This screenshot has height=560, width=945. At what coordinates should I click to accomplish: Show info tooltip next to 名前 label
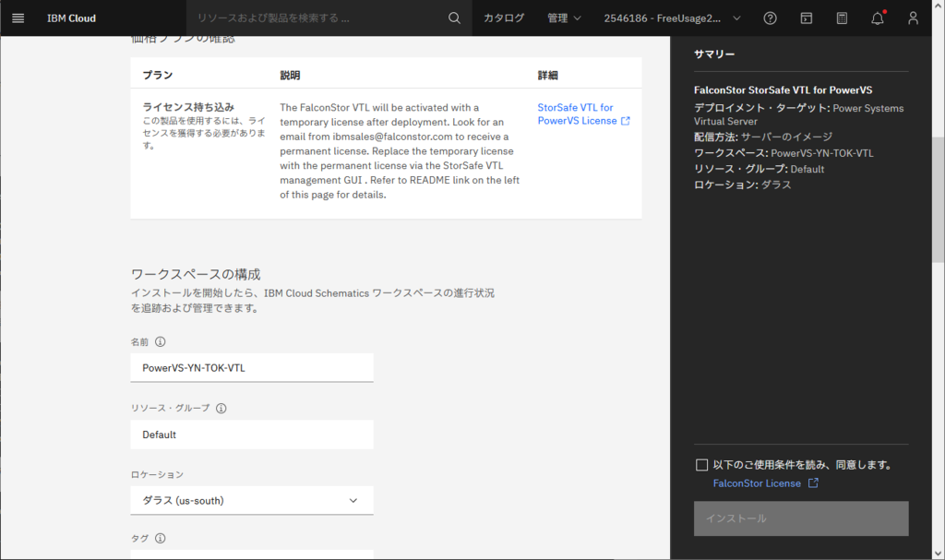(x=160, y=341)
